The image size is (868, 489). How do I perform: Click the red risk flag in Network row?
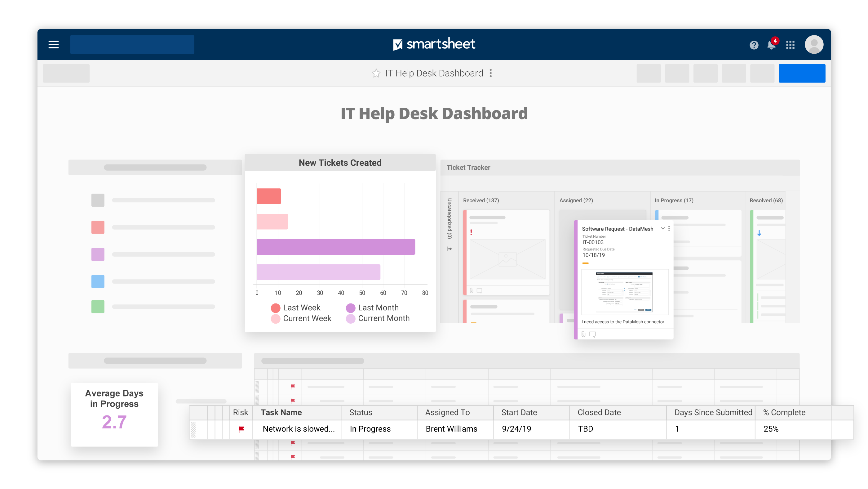click(x=241, y=429)
